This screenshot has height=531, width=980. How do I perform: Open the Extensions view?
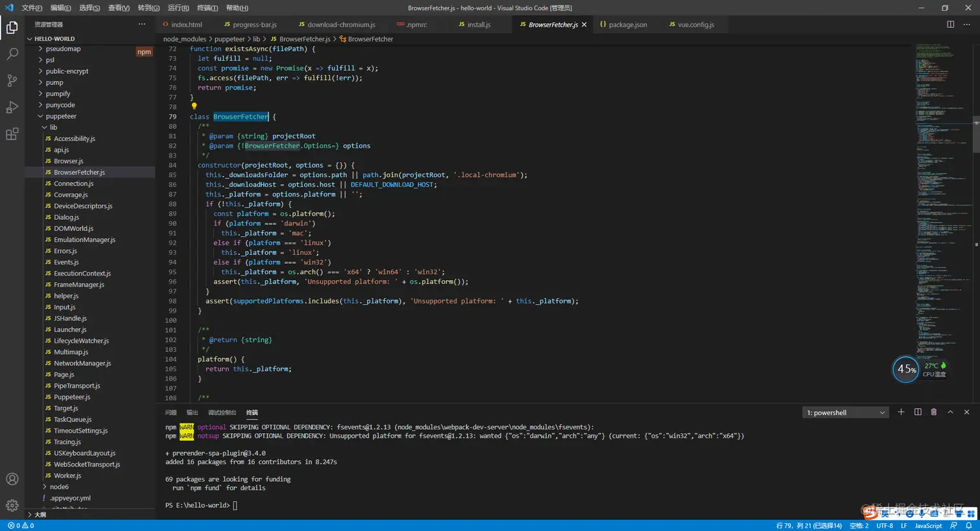(12, 134)
